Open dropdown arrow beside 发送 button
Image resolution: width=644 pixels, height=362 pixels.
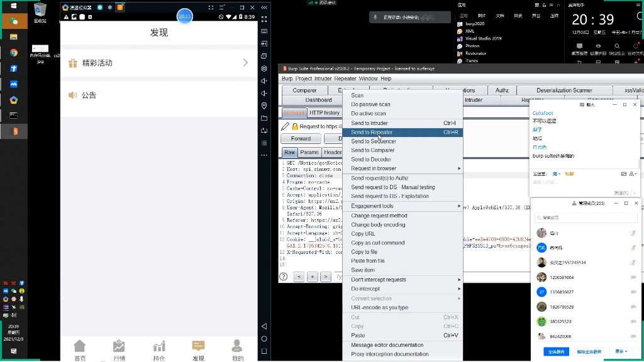(x=635, y=192)
